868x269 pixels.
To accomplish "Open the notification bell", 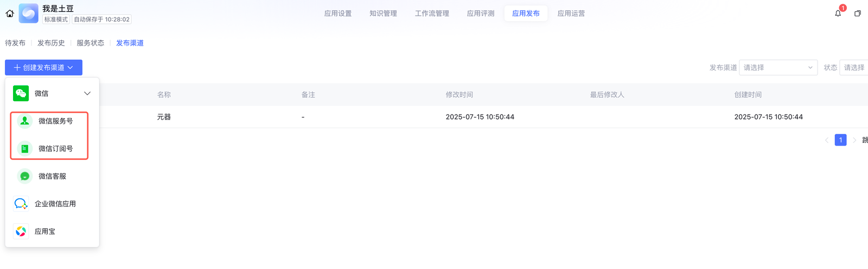I will pyautogui.click(x=838, y=14).
